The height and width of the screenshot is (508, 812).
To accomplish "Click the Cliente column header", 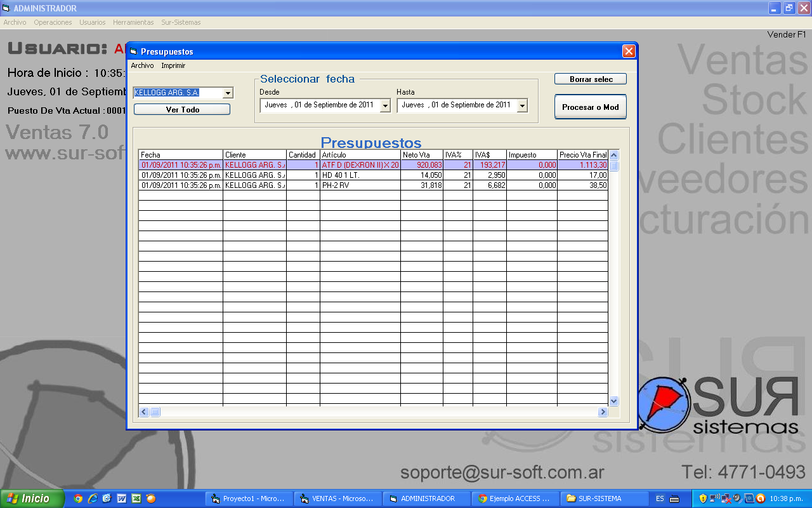I will pos(254,155).
